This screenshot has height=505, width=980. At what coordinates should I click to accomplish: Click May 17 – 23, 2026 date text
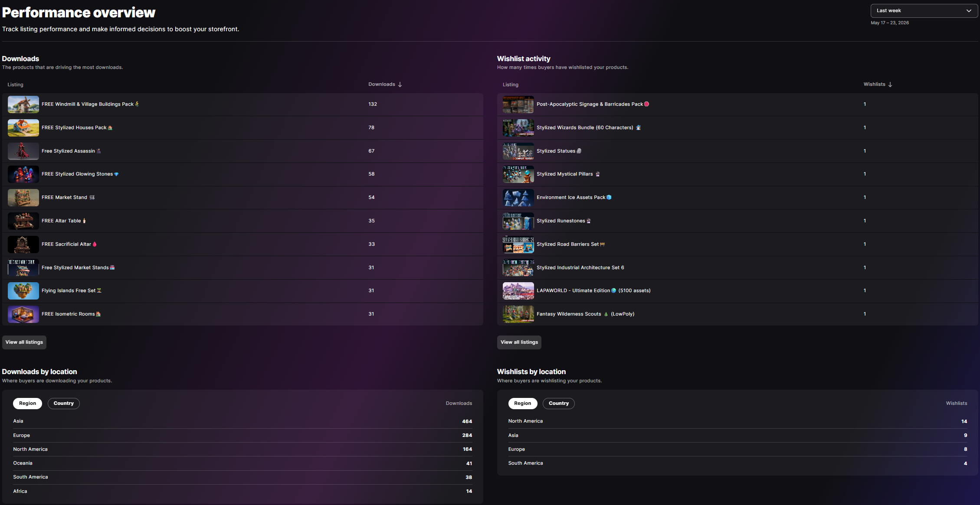point(890,23)
